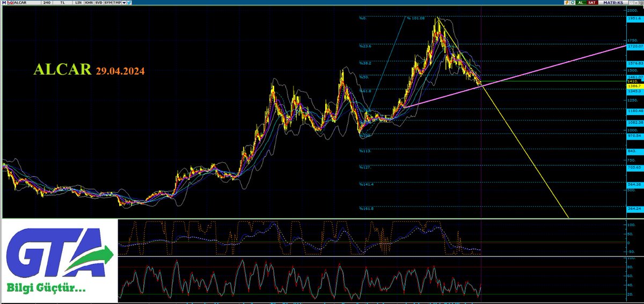The image size is (644, 304).
Task: Click the 364.24 price axis label
Action: click(635, 208)
